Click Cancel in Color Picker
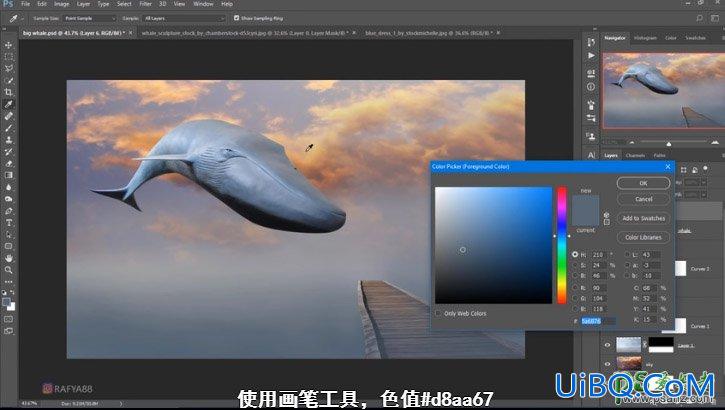The width and height of the screenshot is (725, 410). (643, 199)
